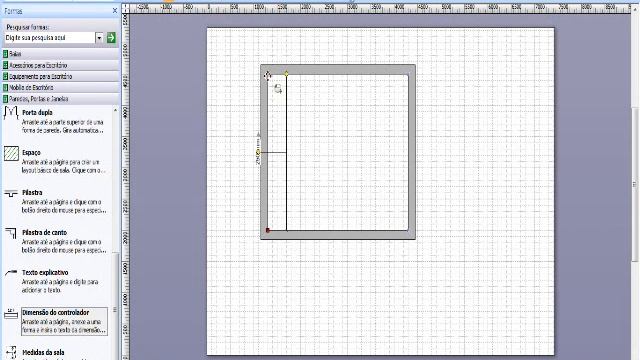Click the yellow handle on the dimension text
This screenshot has height=360, width=640.
tap(258, 152)
